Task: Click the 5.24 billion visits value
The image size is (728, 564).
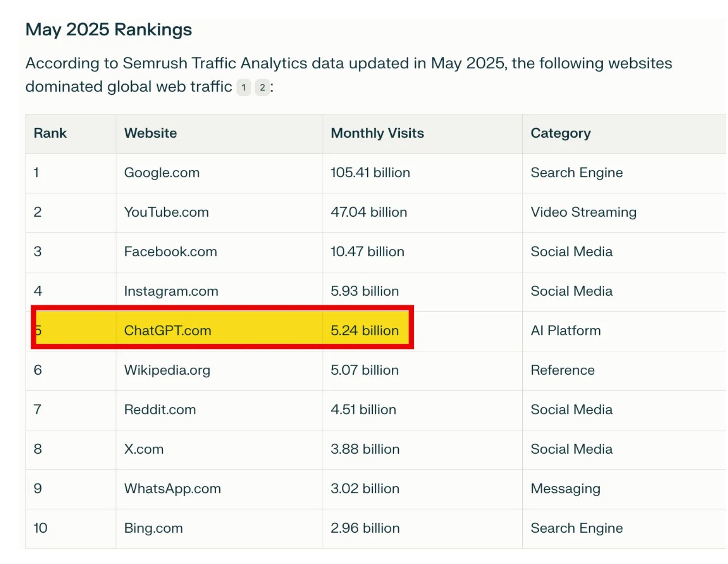Action: 365,331
